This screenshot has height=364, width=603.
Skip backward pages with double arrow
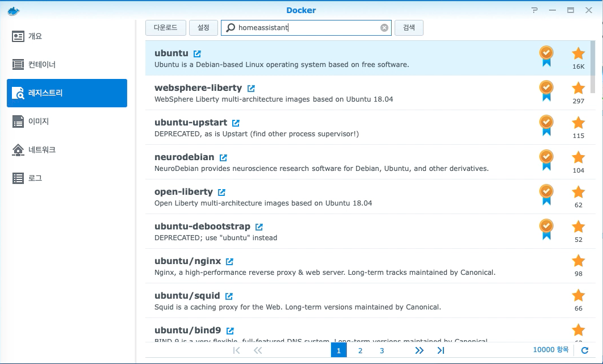coord(258,350)
